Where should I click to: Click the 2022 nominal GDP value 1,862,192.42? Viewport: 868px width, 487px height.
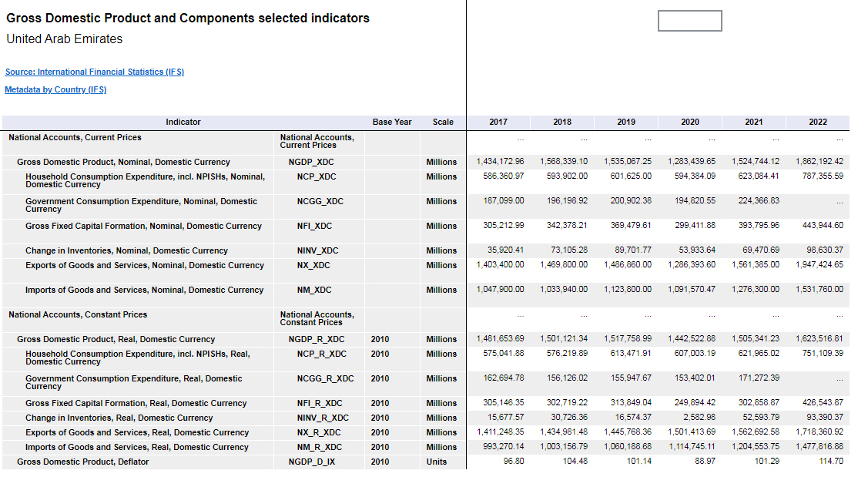tap(819, 162)
